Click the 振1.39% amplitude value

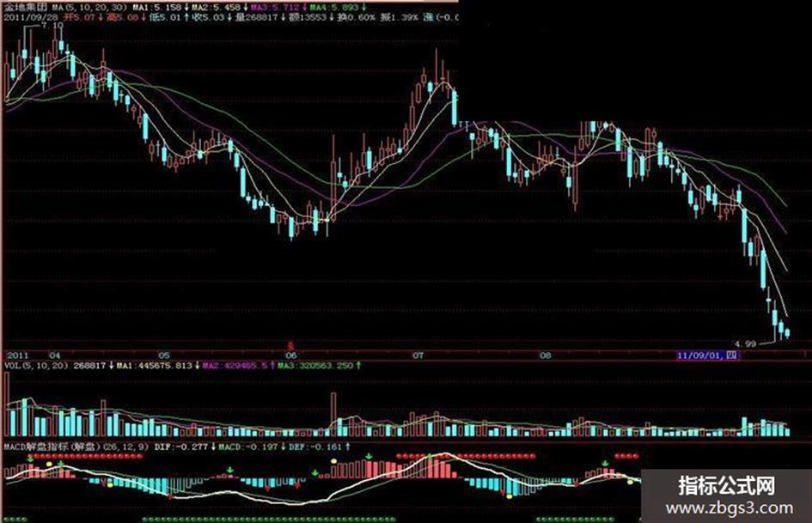[400, 18]
